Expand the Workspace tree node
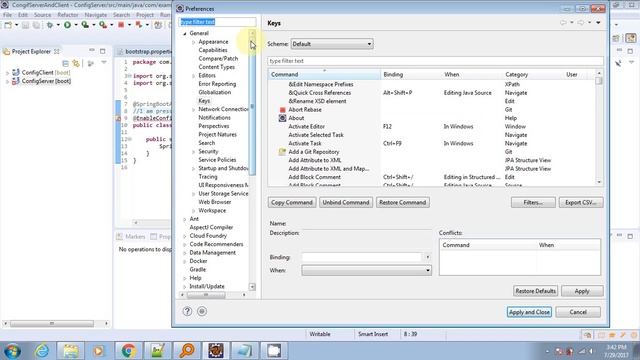This screenshot has height=360, width=640. pos(193,211)
